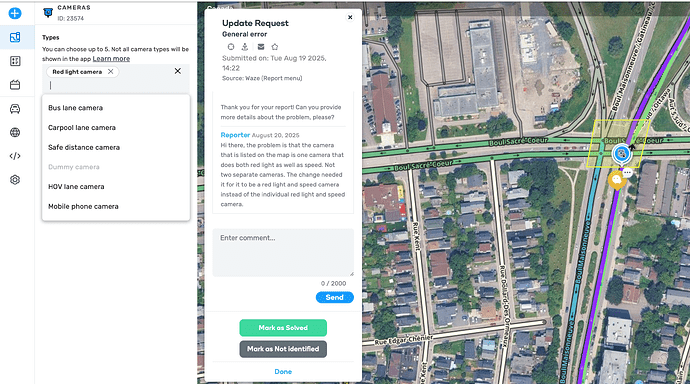This screenshot has height=384, width=690.
Task: Open the settings gear in sidebar
Action: [15, 180]
